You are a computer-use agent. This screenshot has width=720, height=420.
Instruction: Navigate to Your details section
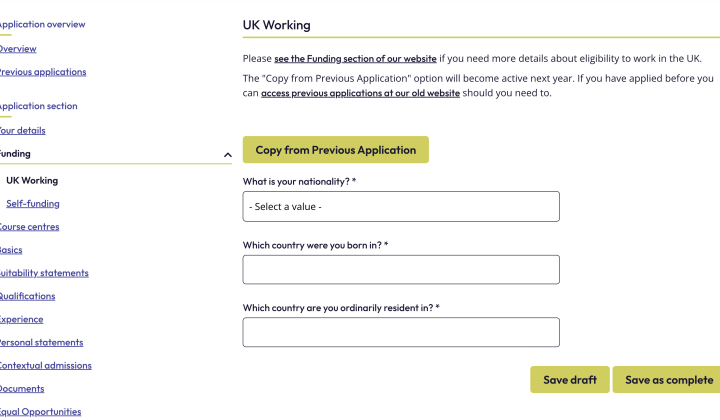pyautogui.click(x=22, y=130)
